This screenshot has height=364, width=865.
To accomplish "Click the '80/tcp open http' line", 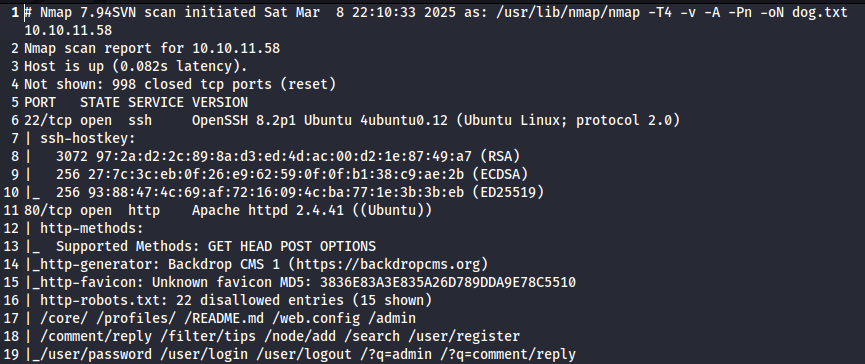I will pyautogui.click(x=228, y=210).
